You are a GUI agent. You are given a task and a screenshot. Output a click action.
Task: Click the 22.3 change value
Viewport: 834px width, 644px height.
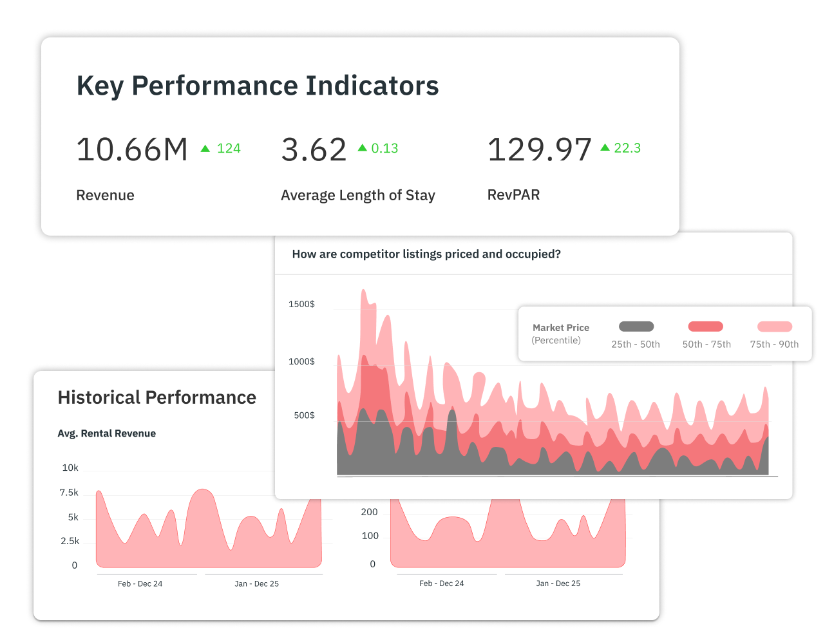[627, 148]
